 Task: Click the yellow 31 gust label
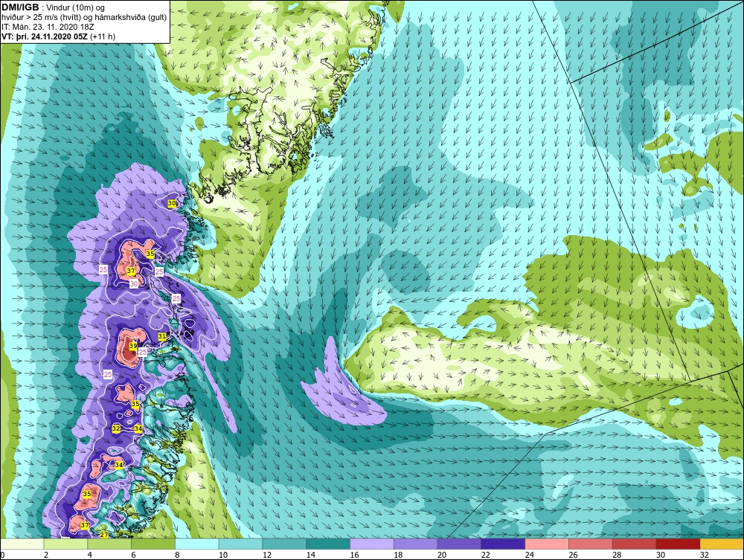162,336
